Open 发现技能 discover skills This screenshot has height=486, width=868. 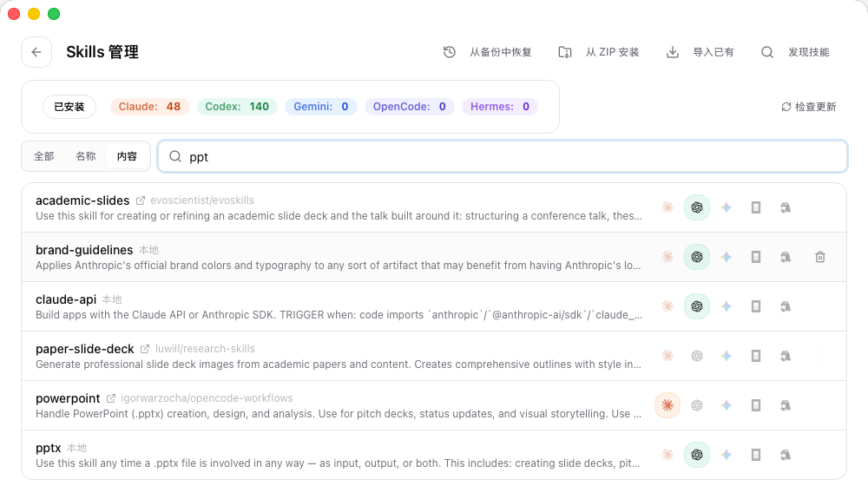pyautogui.click(x=795, y=52)
